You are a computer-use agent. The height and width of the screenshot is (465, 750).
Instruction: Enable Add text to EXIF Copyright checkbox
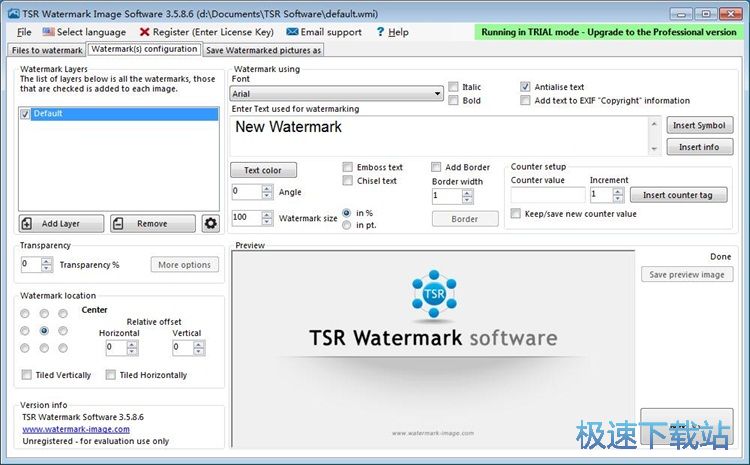tap(525, 100)
